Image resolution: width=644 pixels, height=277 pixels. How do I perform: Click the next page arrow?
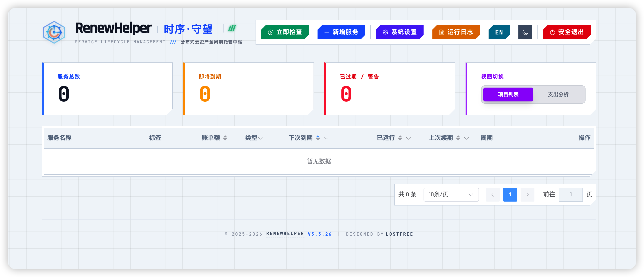coord(527,194)
